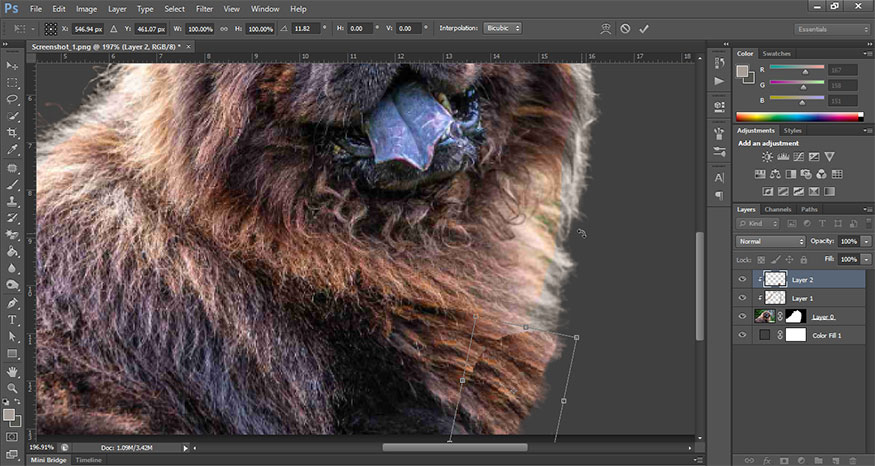The image size is (875, 466).
Task: Select the Quick Selection tool
Action: click(x=12, y=116)
